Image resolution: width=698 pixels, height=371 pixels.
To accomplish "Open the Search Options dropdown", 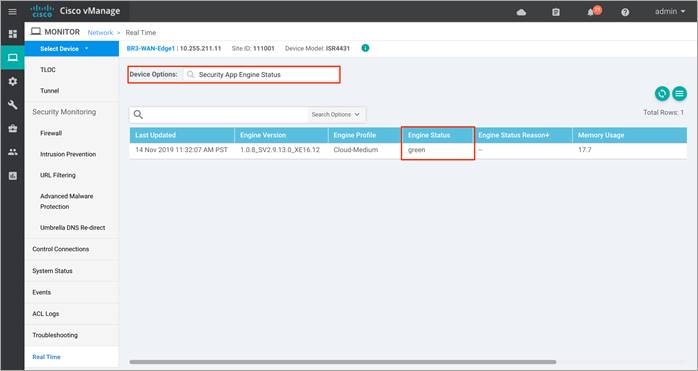I will pos(336,114).
